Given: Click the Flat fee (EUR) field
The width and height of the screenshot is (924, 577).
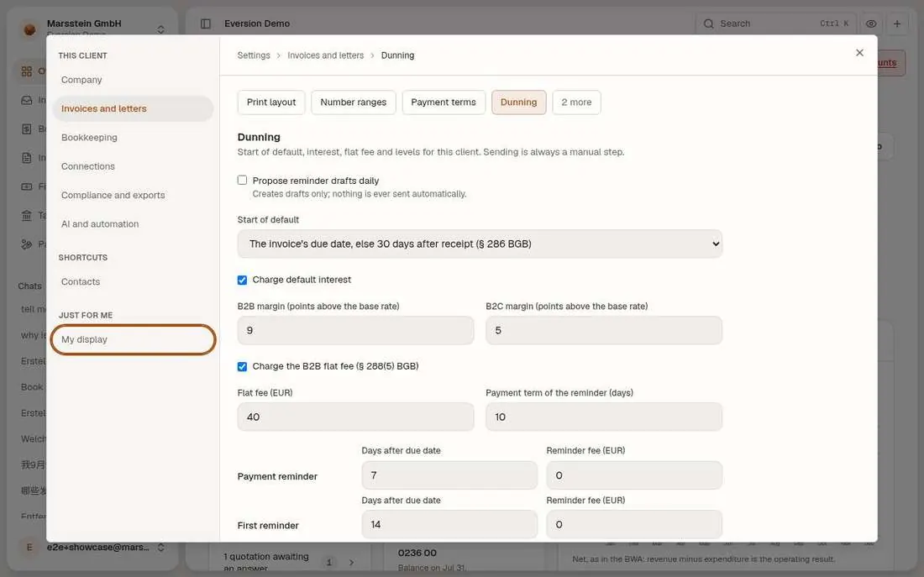Looking at the screenshot, I should 355,417.
